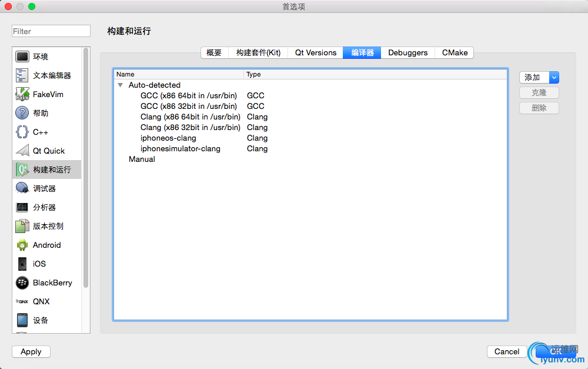The image size is (588, 369).
Task: Open the iOS device icon
Action: tap(22, 264)
